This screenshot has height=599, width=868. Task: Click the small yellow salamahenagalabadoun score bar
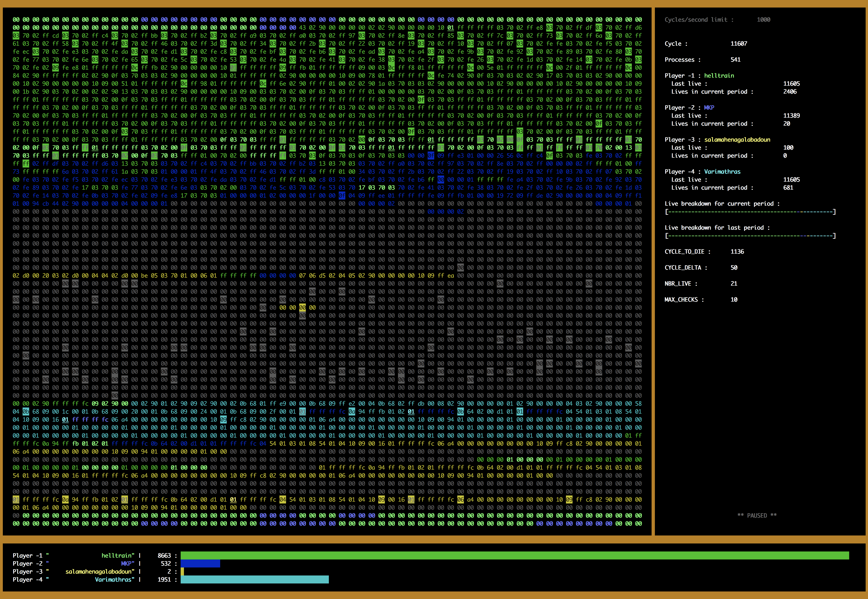(x=182, y=572)
